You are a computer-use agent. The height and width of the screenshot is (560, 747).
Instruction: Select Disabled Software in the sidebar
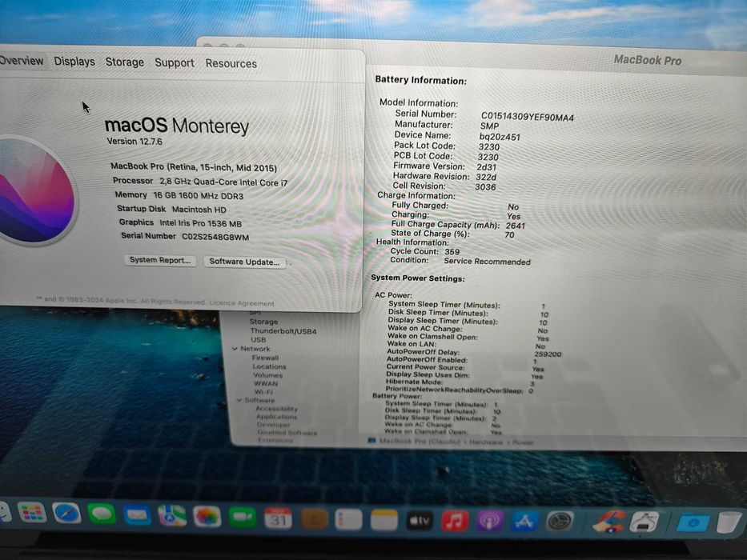coord(287,432)
